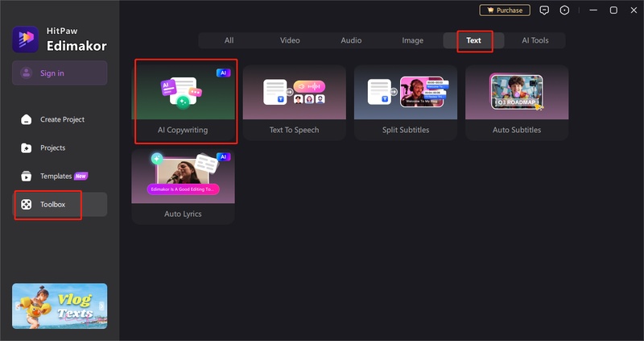Switch to the All tab

[x=229, y=40]
